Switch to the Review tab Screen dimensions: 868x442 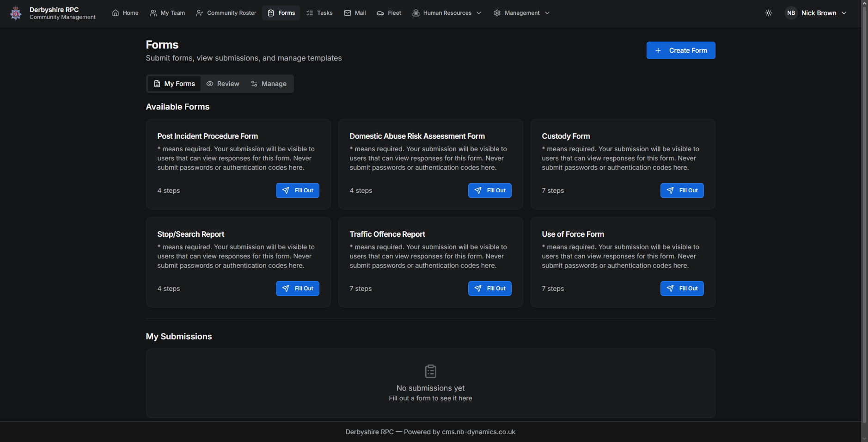pos(223,84)
